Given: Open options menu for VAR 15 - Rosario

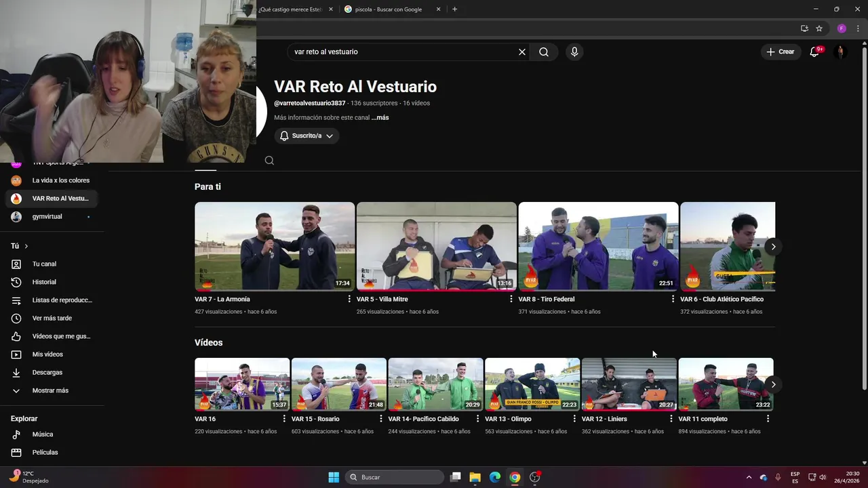Looking at the screenshot, I should [381, 419].
